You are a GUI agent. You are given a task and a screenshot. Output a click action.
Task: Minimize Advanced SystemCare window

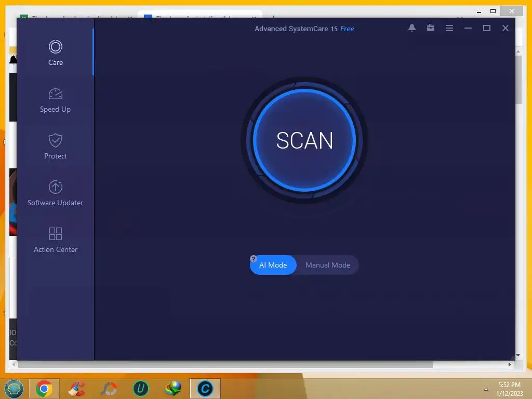point(468,28)
